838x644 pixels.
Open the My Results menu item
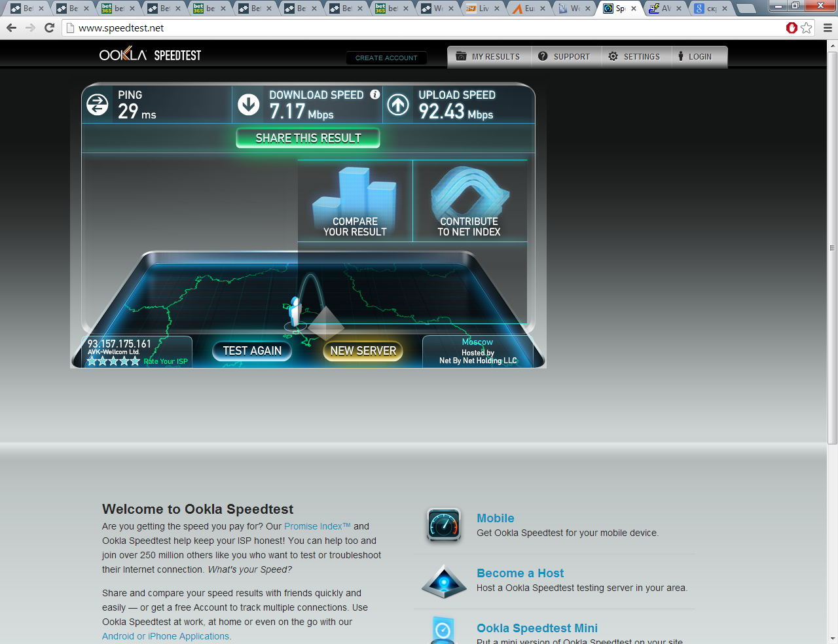coord(488,57)
